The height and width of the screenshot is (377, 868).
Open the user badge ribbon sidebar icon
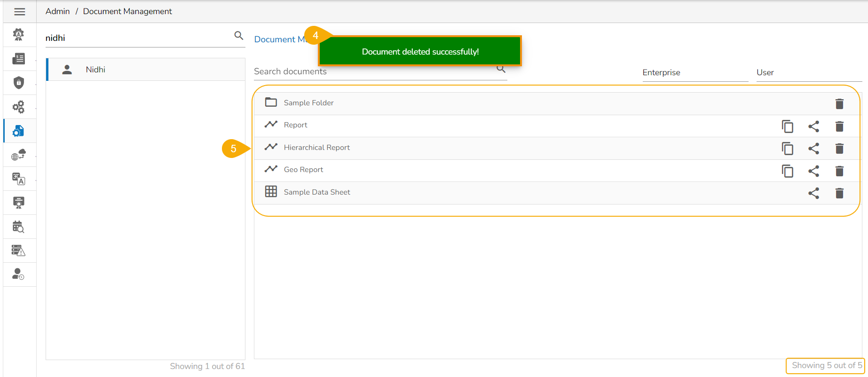(x=18, y=34)
